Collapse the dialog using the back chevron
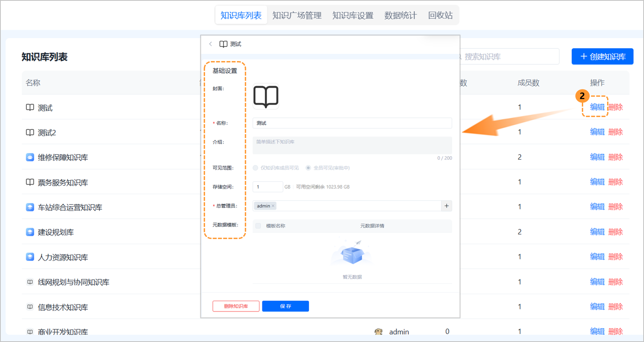 (x=210, y=44)
